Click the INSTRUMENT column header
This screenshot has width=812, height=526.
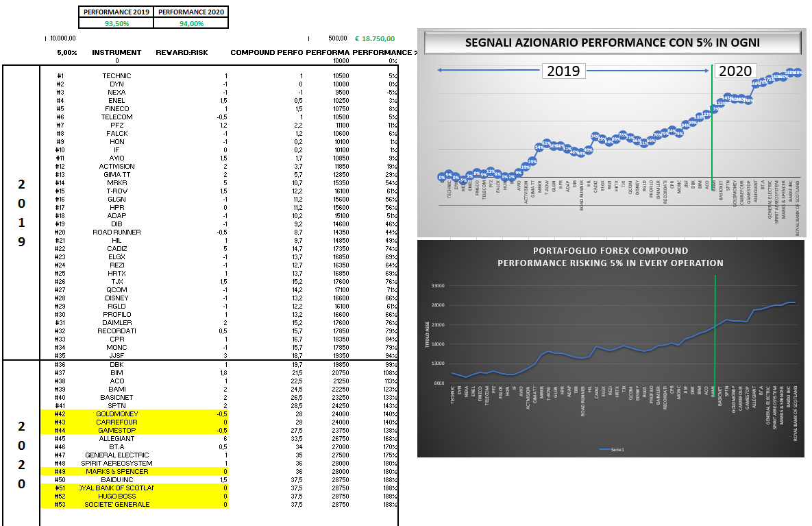116,52
